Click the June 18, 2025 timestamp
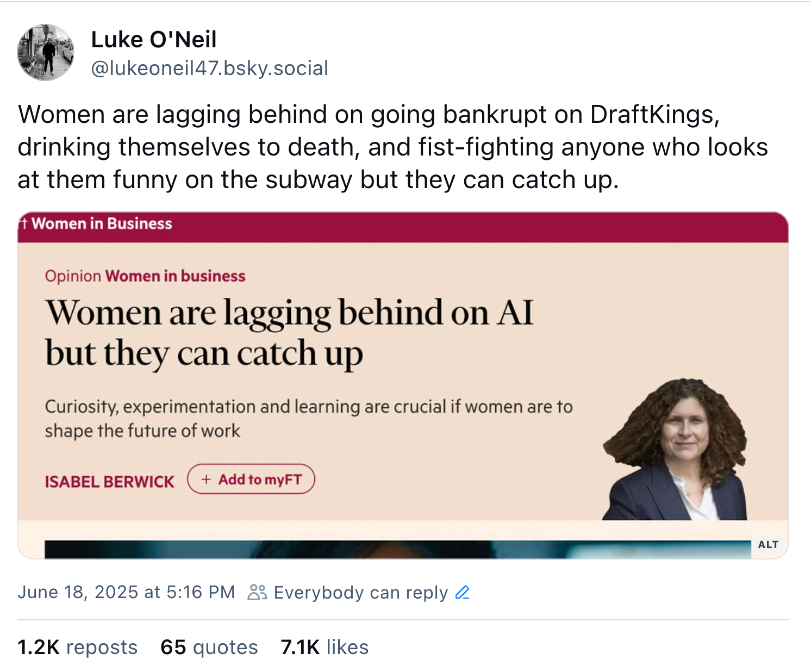The width and height of the screenshot is (811, 672). pyautogui.click(x=126, y=592)
